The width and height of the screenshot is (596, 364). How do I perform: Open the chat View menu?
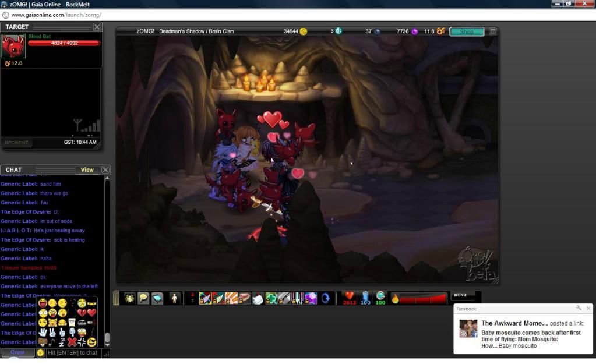[x=87, y=170]
